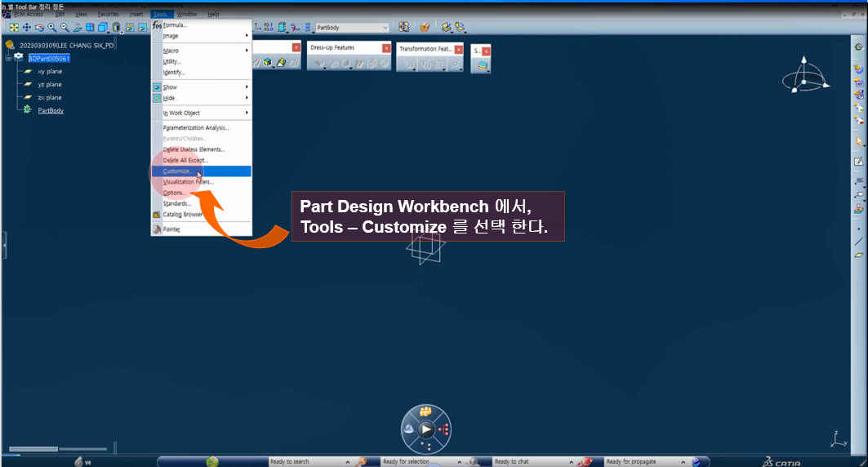Click the Fit All In icon
Screen dimensions: 868x467
coord(14,27)
